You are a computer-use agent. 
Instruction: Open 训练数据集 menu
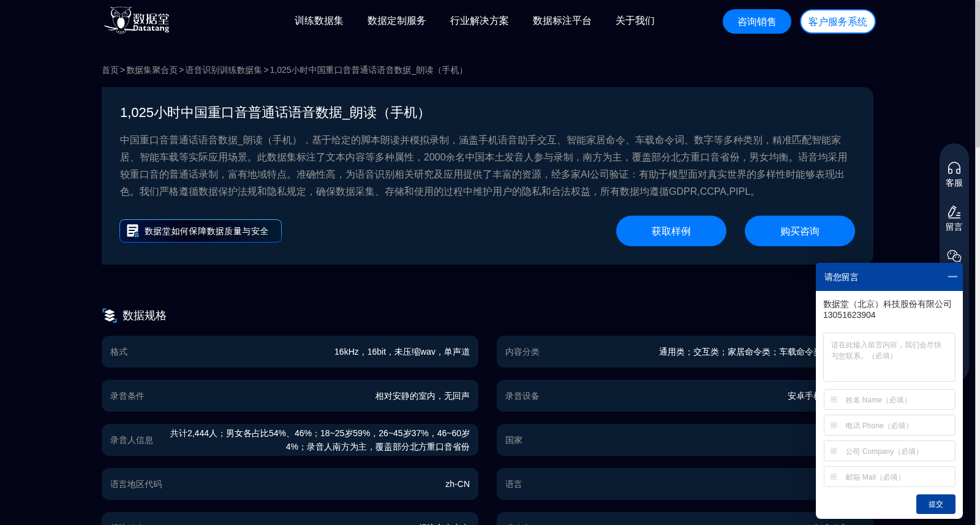pos(318,21)
